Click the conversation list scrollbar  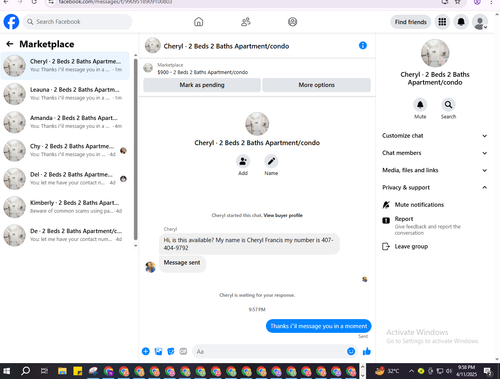pyautogui.click(x=135, y=149)
